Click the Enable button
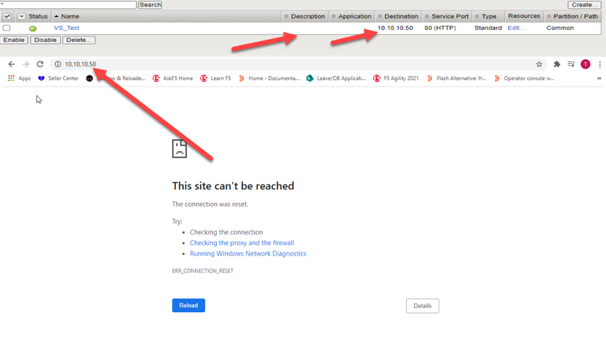The width and height of the screenshot is (606, 364). point(14,40)
